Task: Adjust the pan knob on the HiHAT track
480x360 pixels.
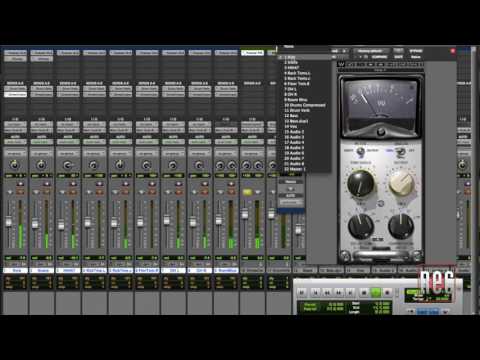Action: 67,165
